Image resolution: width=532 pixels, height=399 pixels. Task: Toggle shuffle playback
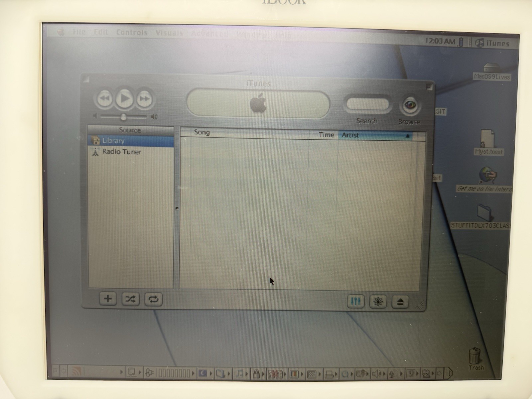[x=130, y=299]
